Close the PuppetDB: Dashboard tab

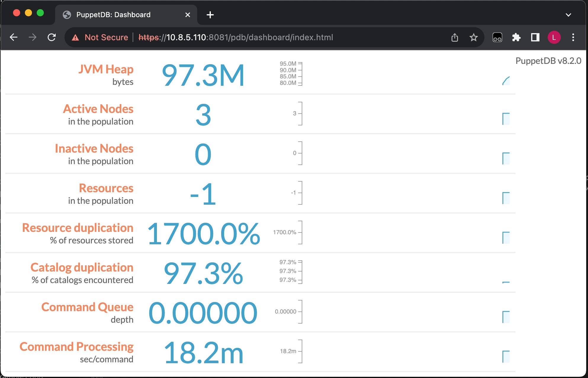pos(188,15)
